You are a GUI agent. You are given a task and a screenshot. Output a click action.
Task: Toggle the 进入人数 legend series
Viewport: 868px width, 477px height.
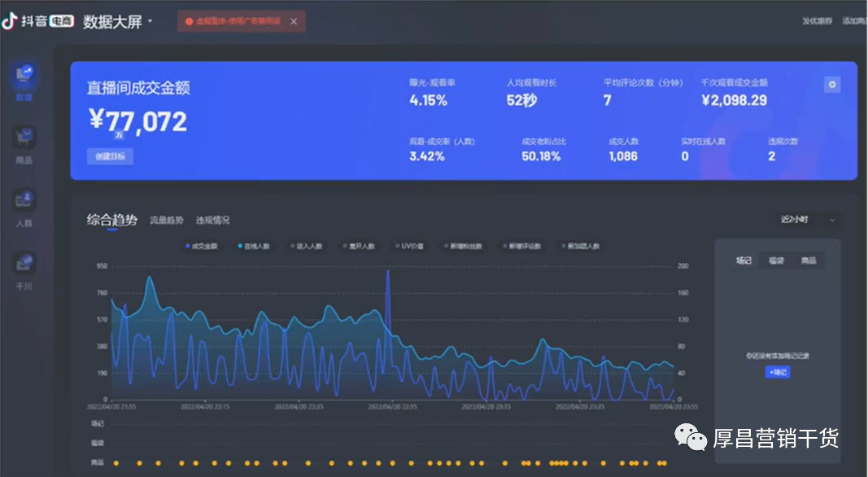pos(306,246)
